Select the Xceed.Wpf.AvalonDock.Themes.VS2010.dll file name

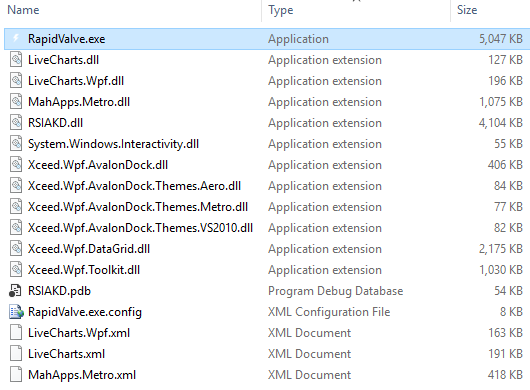[x=140, y=228]
